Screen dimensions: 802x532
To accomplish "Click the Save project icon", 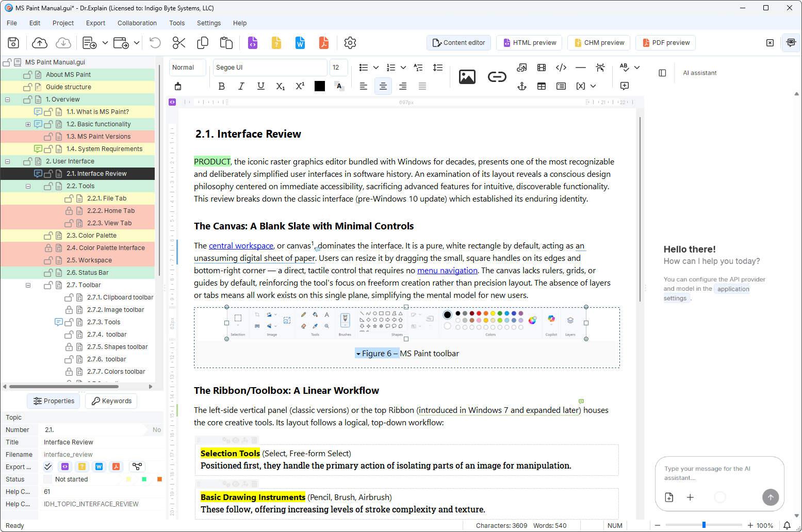I will pyautogui.click(x=13, y=43).
